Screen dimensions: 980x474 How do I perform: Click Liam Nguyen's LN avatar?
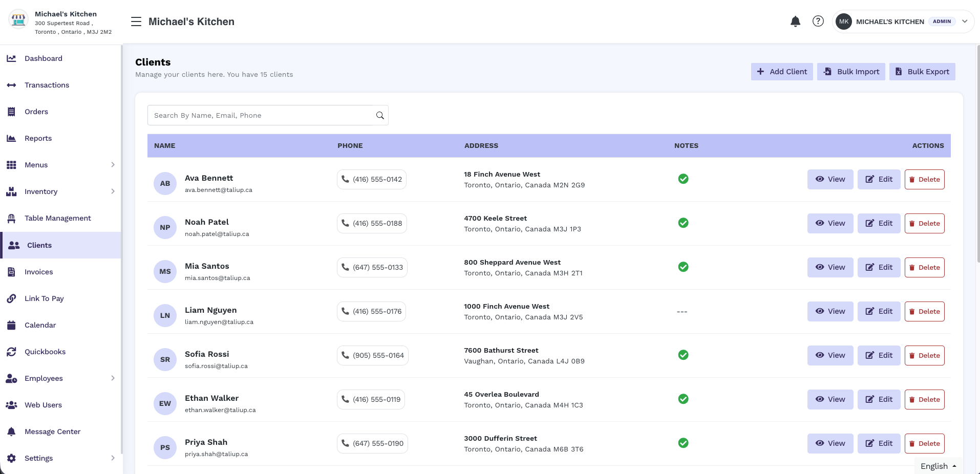click(x=165, y=315)
